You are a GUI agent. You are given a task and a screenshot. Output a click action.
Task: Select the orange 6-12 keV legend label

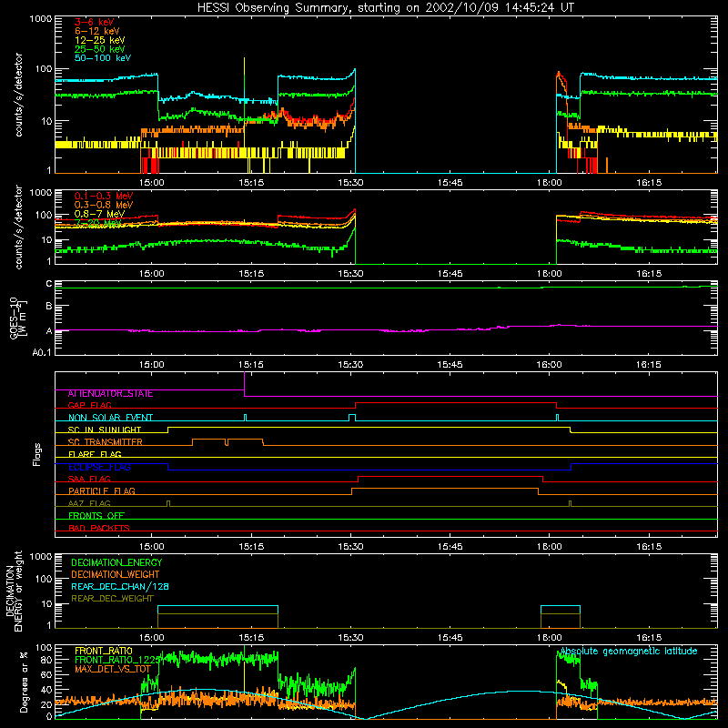(x=97, y=31)
